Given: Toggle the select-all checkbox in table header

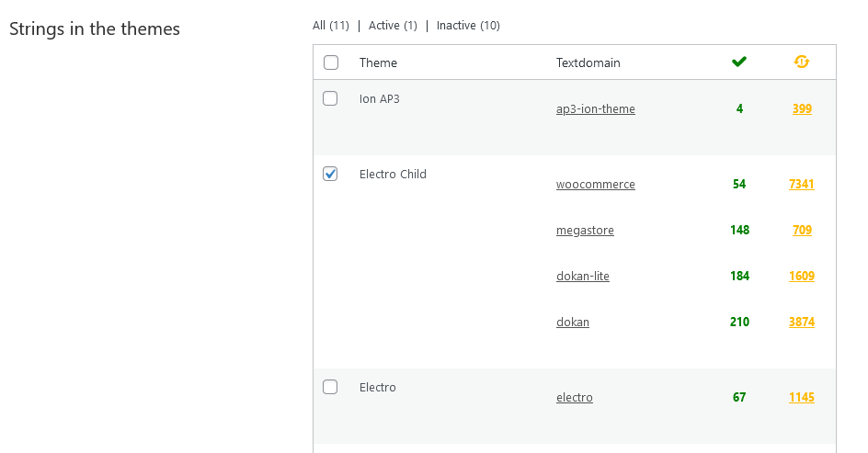Looking at the screenshot, I should 331,62.
